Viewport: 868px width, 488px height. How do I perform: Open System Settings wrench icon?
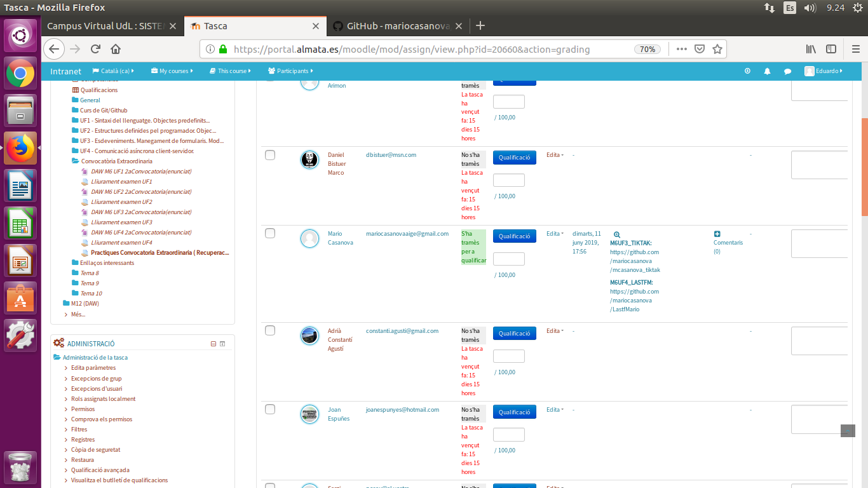[20, 335]
